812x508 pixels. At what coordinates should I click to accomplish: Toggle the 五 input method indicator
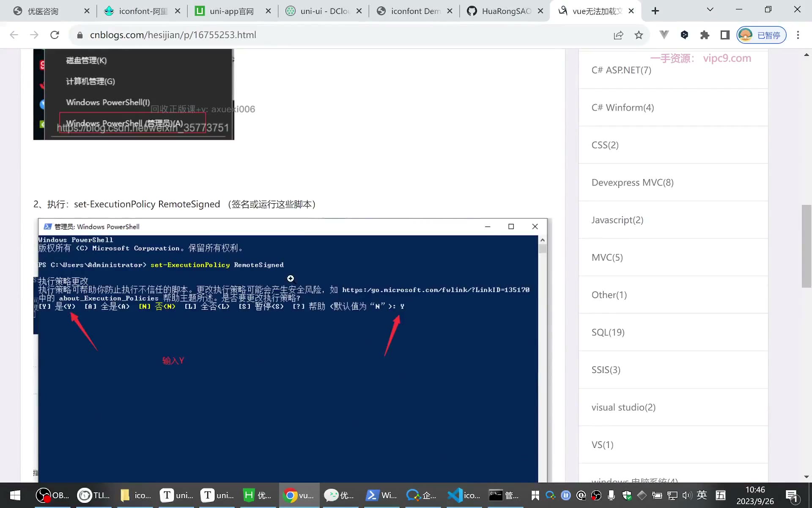click(x=721, y=495)
